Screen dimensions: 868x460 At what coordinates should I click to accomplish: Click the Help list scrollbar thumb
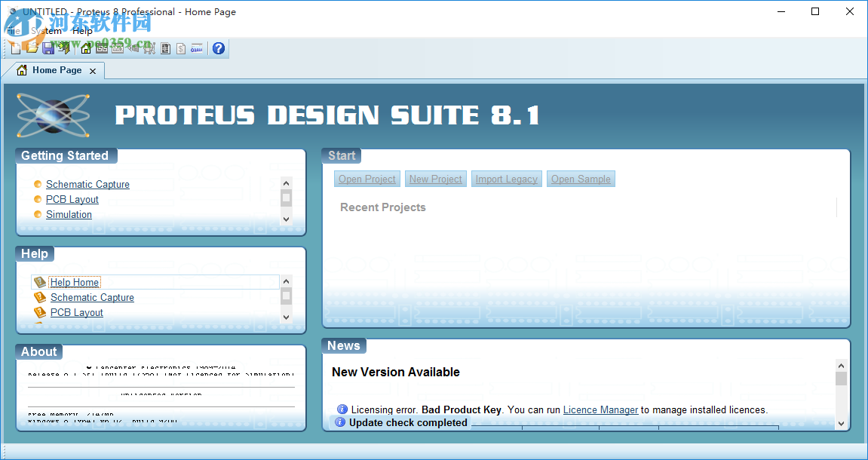click(x=287, y=296)
